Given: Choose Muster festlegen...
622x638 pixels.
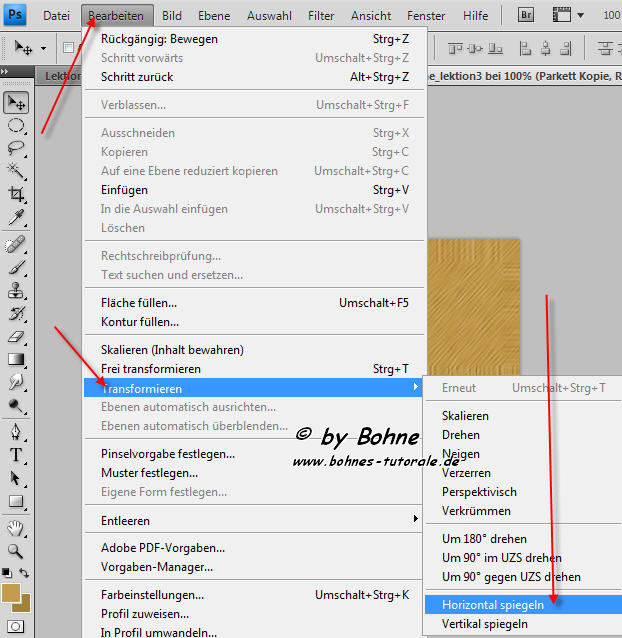Looking at the screenshot, I should pos(255,473).
